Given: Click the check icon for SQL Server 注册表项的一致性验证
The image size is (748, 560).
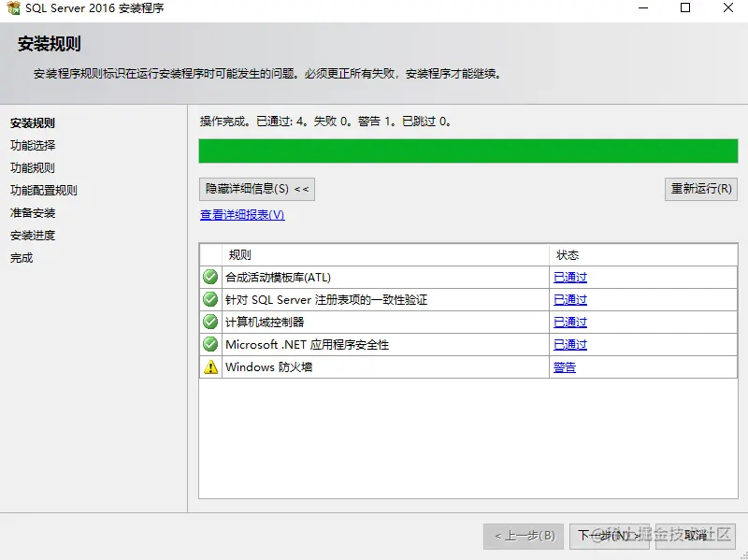Looking at the screenshot, I should [210, 299].
